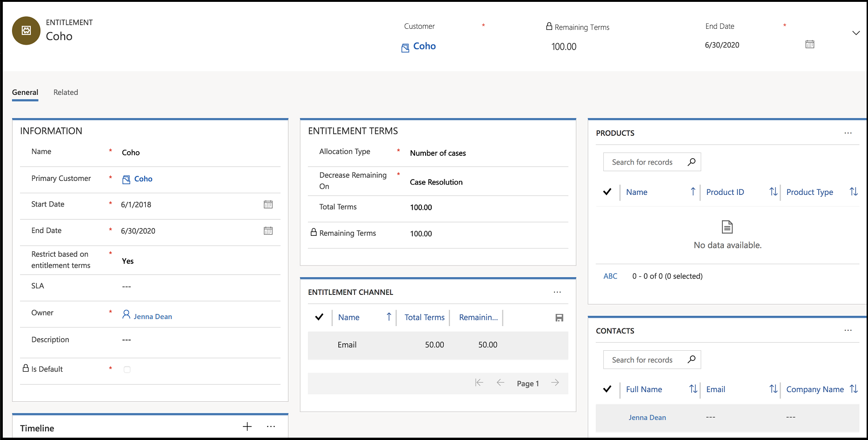Click the Contacts search magnifier icon

point(692,360)
